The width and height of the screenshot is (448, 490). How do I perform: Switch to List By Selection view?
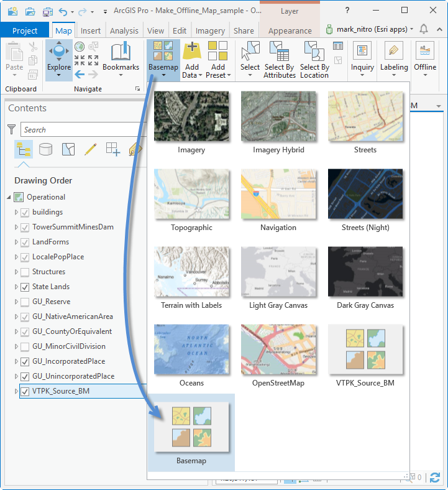tap(68, 149)
